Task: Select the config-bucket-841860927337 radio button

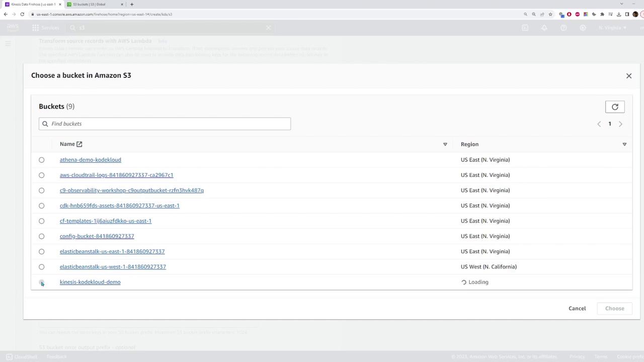Action: 42,236
